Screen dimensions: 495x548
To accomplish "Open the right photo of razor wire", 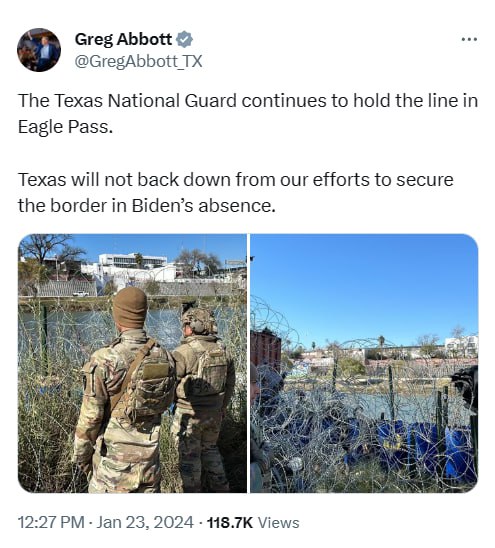I will (x=364, y=363).
